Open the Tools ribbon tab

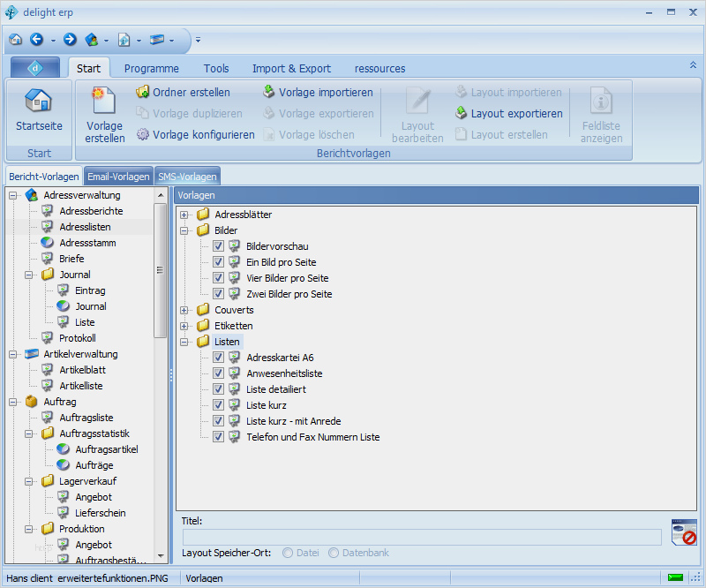(216, 69)
